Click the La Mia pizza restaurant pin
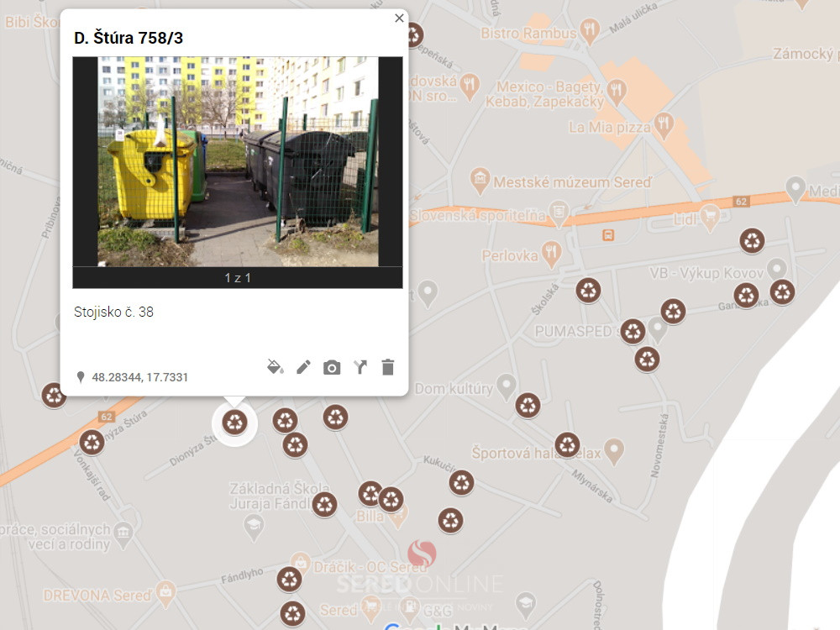The image size is (840, 630). tap(664, 127)
